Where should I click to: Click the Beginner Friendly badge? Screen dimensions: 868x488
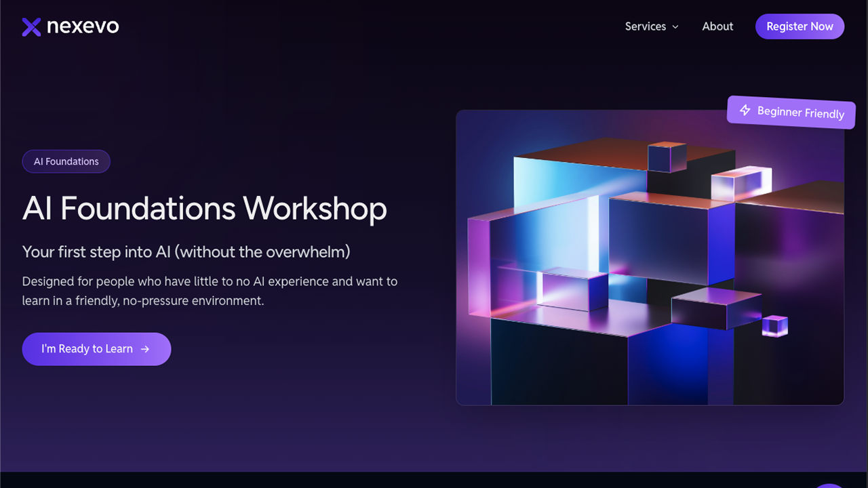(791, 112)
